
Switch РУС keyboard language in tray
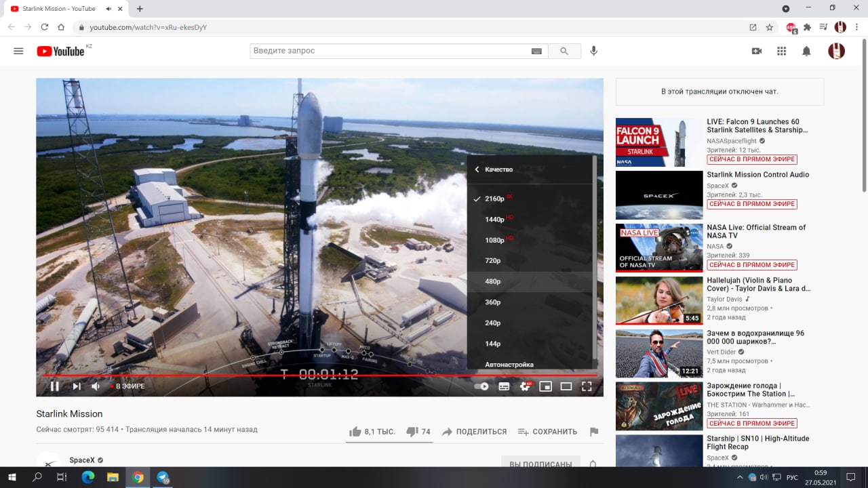click(791, 477)
